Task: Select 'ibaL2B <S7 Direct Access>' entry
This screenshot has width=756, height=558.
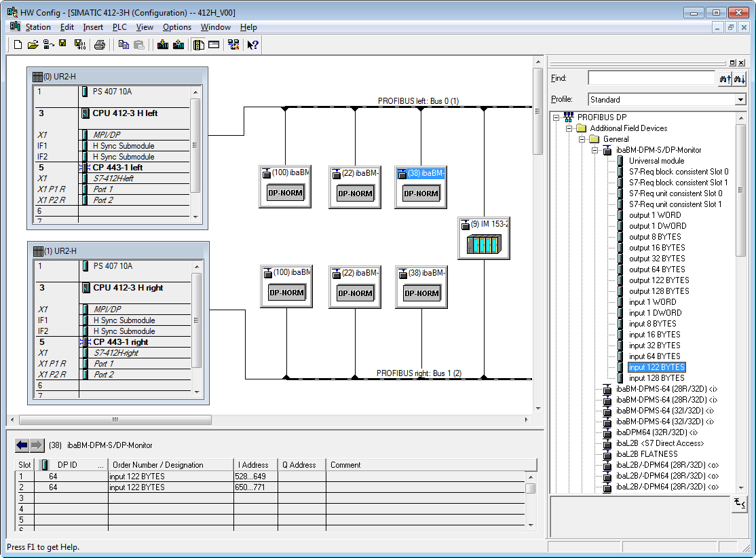Action: pos(660,443)
